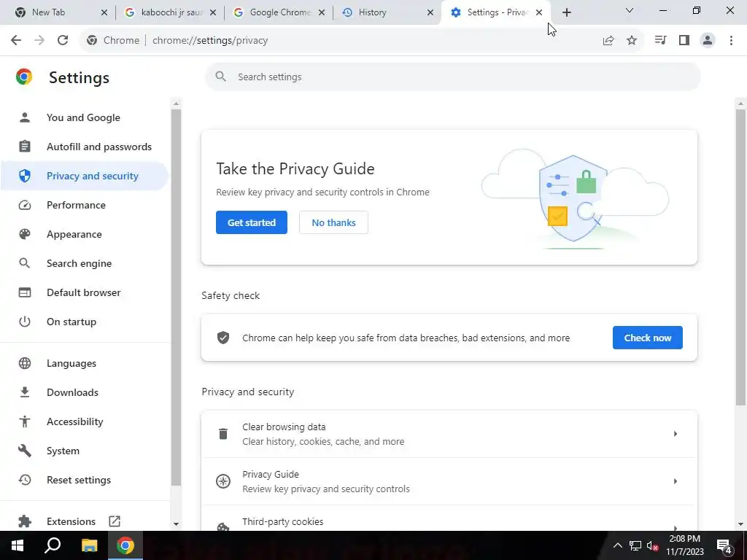Image resolution: width=747 pixels, height=560 pixels.
Task: Click the Privacy Guide compass icon
Action: [x=223, y=481]
